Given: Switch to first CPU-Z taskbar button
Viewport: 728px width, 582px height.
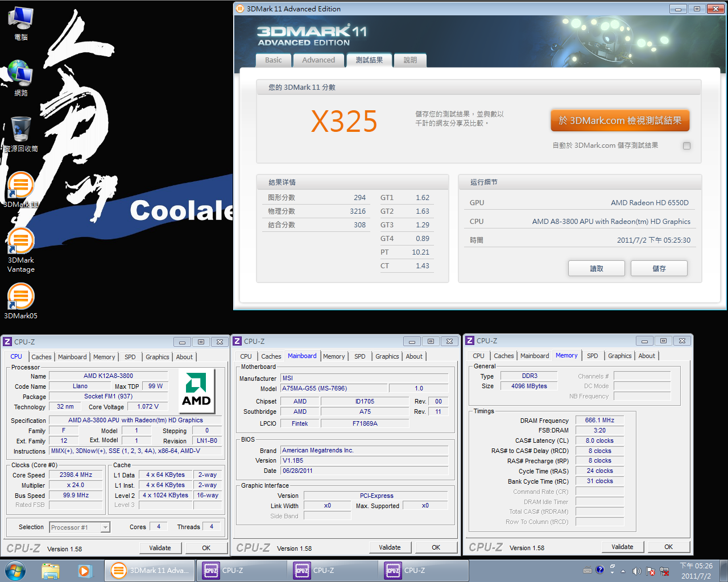Looking at the screenshot, I should click(x=242, y=570).
